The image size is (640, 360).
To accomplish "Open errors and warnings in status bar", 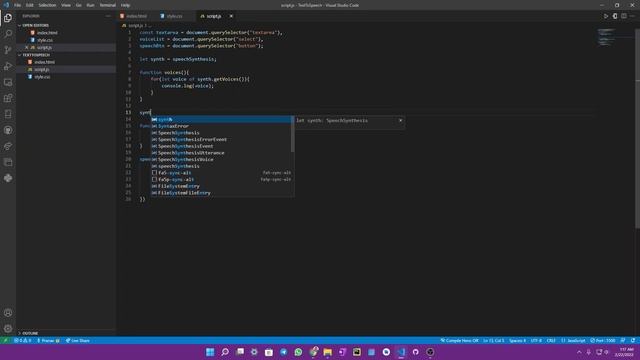I will tap(22, 340).
